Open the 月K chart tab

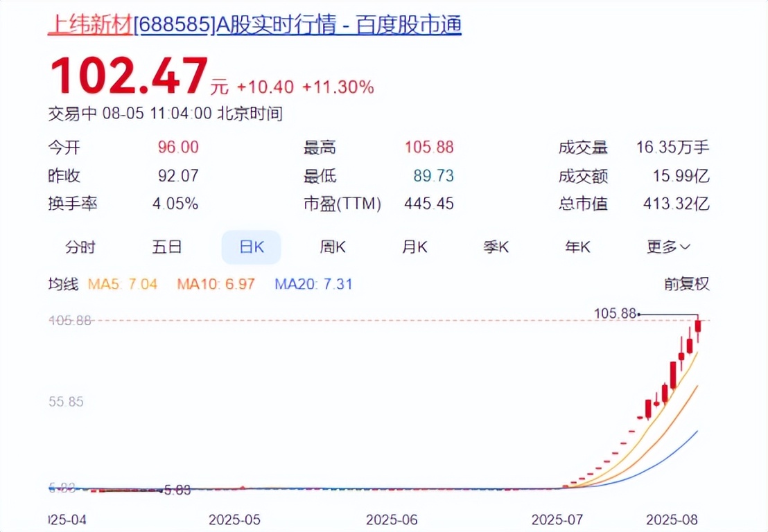pyautogui.click(x=414, y=247)
